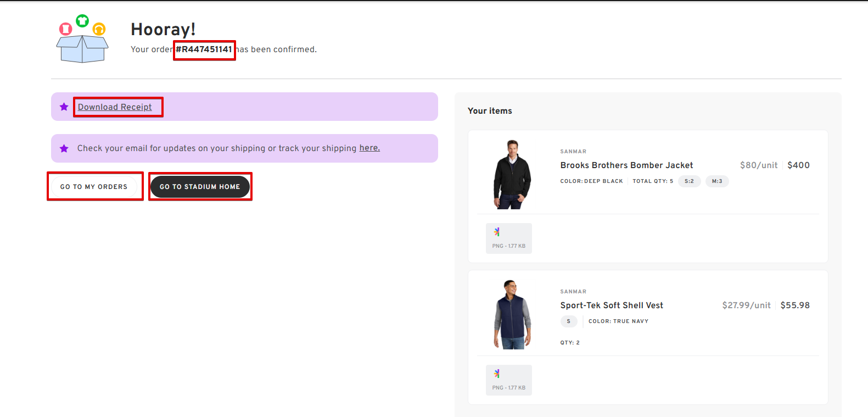Click the Your items heading
This screenshot has width=868, height=417.
coord(490,111)
